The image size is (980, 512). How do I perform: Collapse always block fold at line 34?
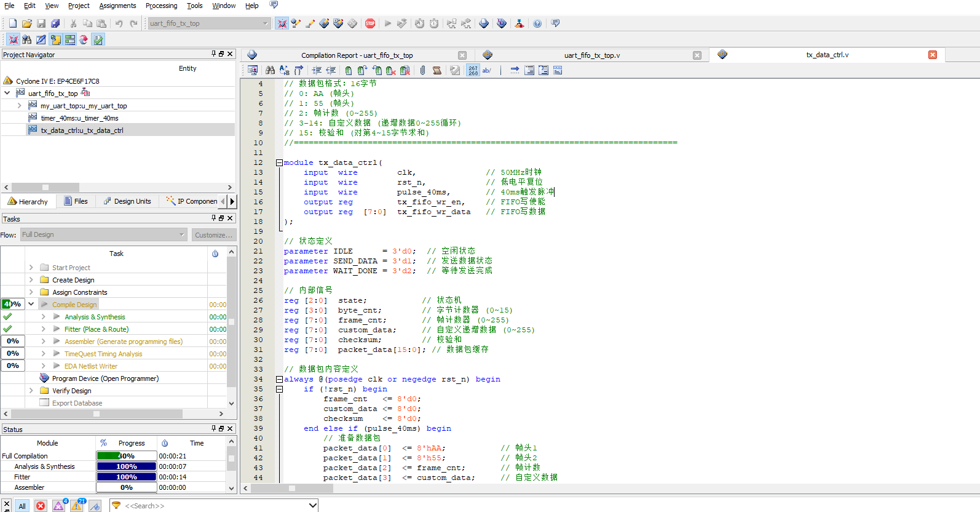click(279, 380)
